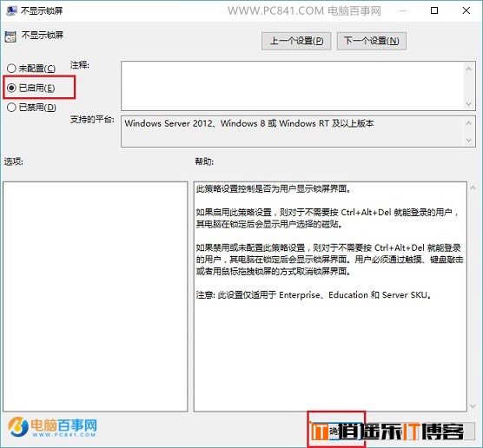483x448 pixels.
Task: Click the supported platforms scroll-down arrow
Action: pos(469,140)
